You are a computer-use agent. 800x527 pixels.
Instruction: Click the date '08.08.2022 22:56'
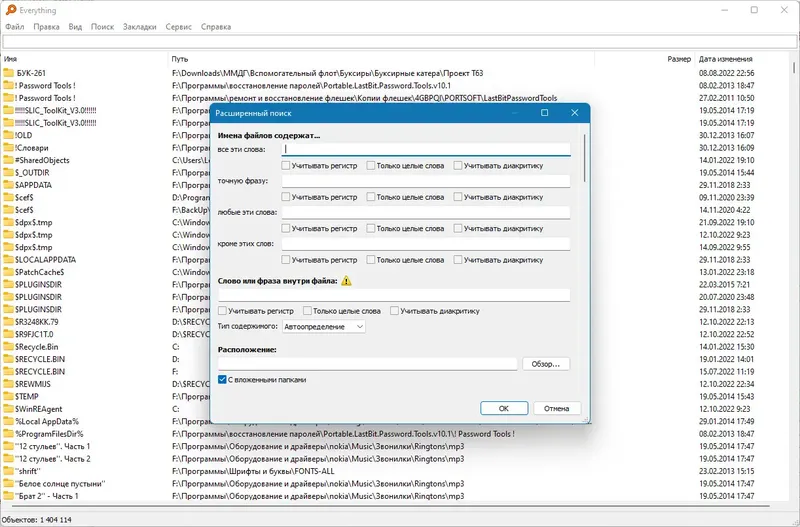727,73
